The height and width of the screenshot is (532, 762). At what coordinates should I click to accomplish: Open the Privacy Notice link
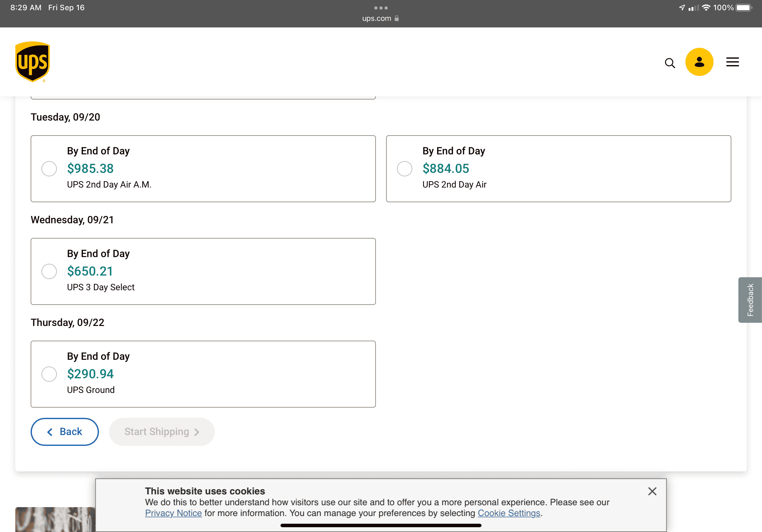pyautogui.click(x=173, y=513)
